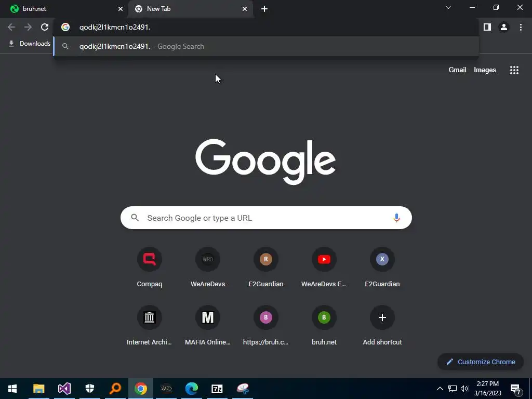The image size is (532, 399).
Task: Reload the current page
Action: [x=45, y=27]
